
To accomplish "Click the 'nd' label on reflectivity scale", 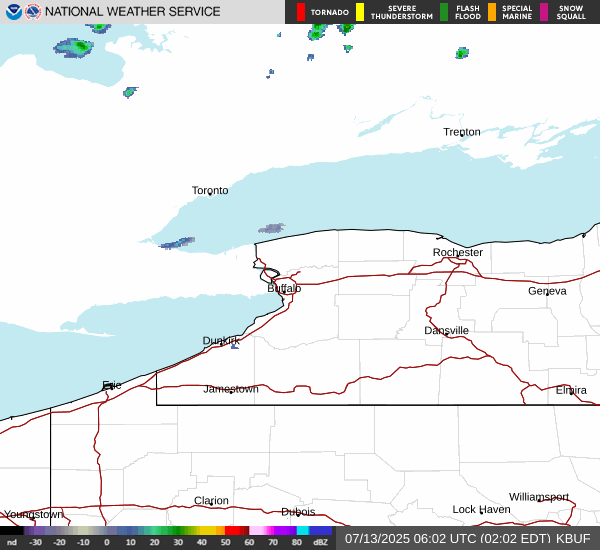I will pyautogui.click(x=12, y=542).
